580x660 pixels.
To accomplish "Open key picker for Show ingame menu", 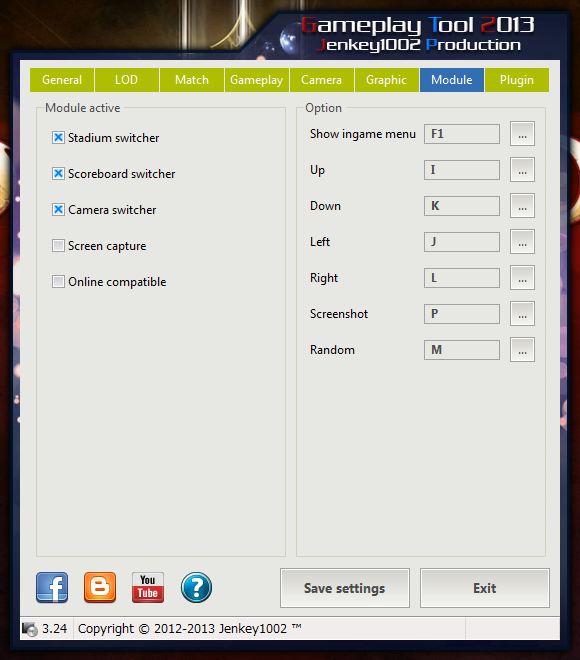I will (x=522, y=134).
